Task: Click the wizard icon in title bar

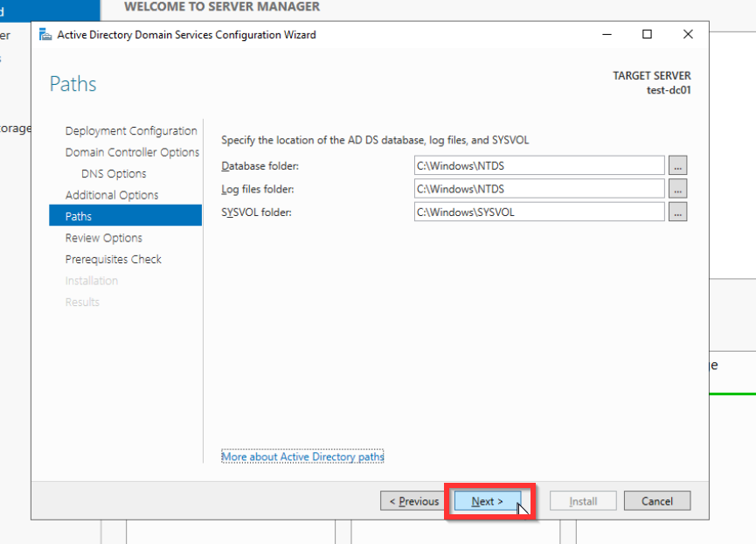Action: click(x=45, y=35)
